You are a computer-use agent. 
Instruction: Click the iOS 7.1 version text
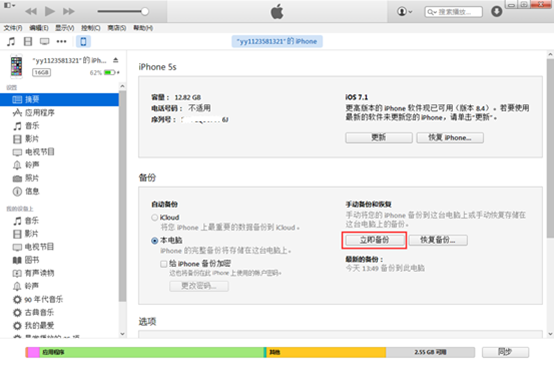coord(356,97)
